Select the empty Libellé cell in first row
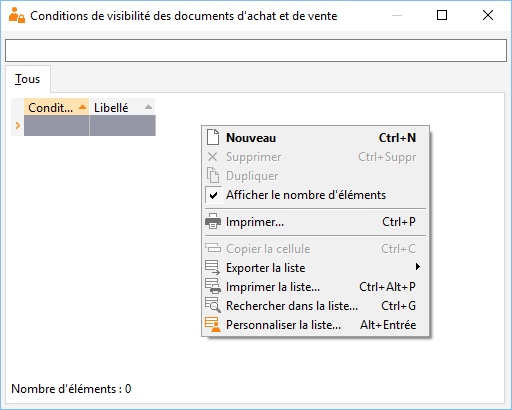This screenshot has width=512, height=410. [122, 126]
